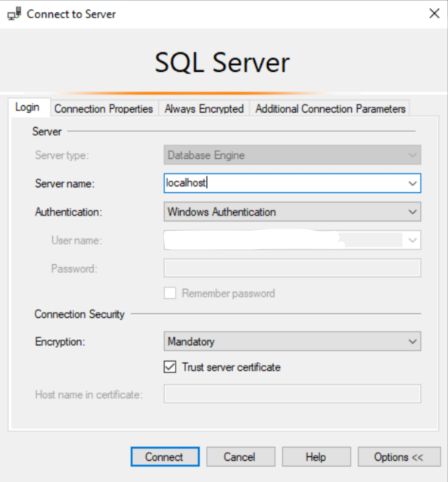Open the Windows Authentication dropdown

coord(292,212)
